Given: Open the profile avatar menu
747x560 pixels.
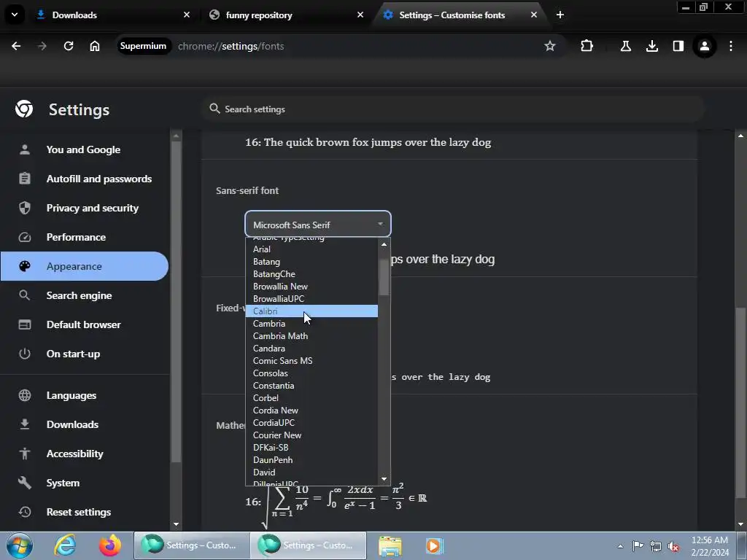Looking at the screenshot, I should pos(705,46).
